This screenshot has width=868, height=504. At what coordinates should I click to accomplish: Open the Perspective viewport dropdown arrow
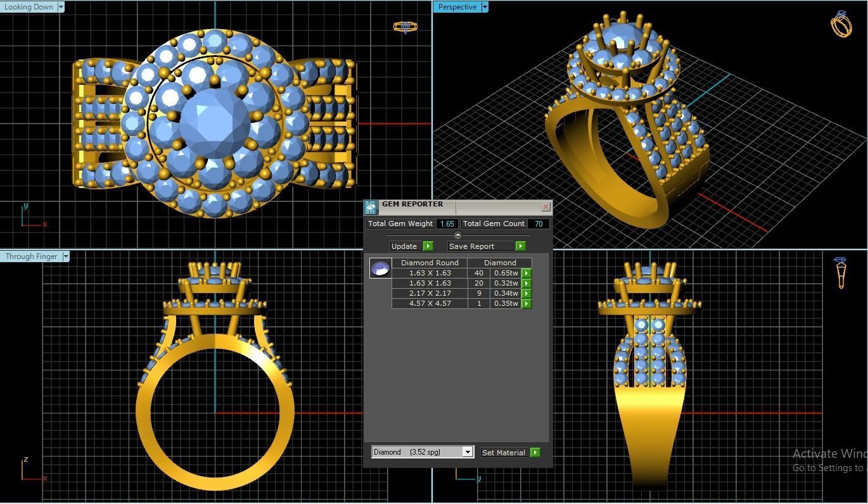point(485,7)
